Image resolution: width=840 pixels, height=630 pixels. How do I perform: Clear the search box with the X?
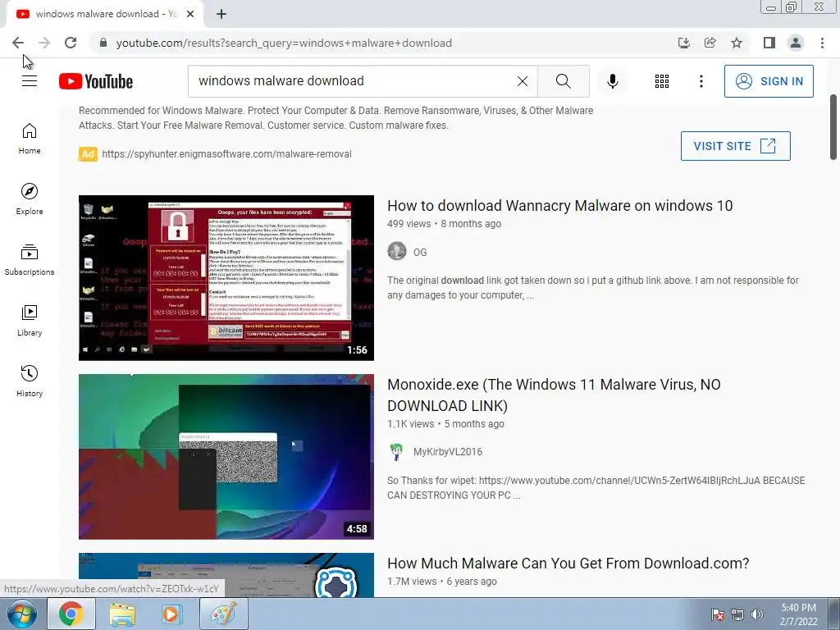(523, 81)
